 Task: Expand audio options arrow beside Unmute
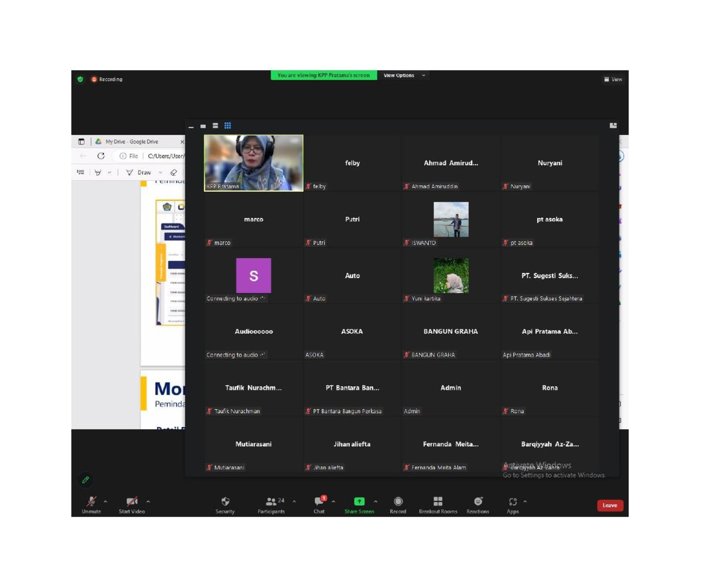[x=106, y=501]
